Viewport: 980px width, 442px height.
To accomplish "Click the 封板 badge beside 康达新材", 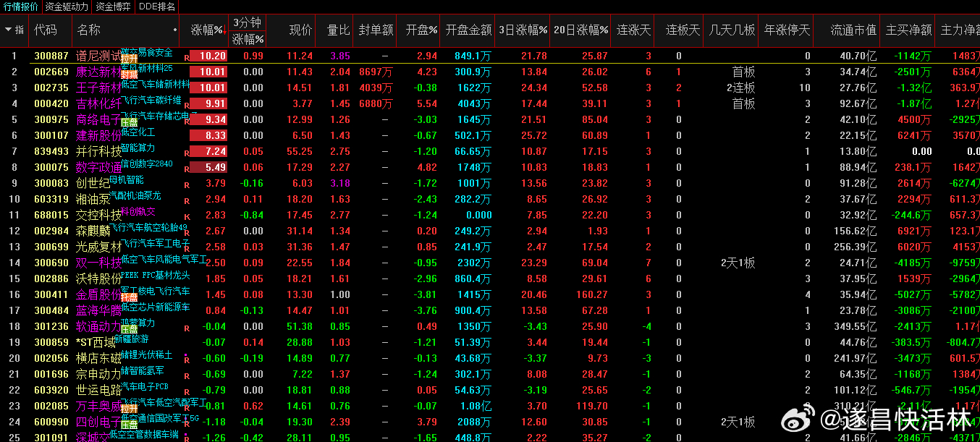I will [x=129, y=75].
